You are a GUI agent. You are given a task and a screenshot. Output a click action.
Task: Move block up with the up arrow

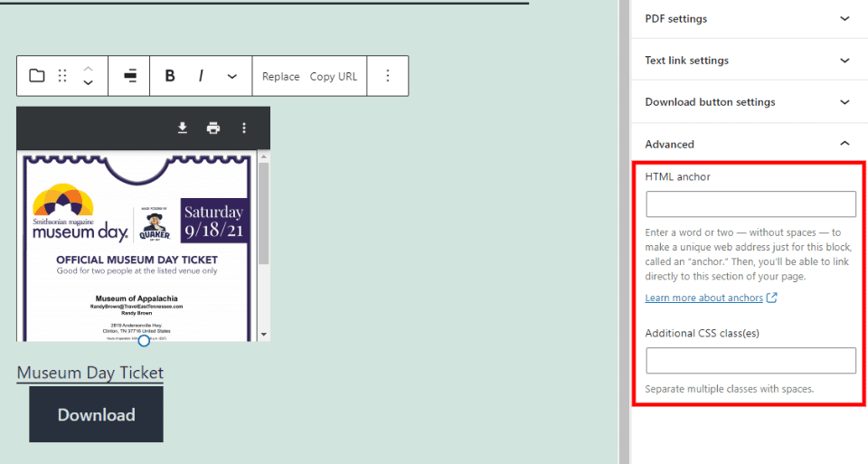pyautogui.click(x=88, y=70)
